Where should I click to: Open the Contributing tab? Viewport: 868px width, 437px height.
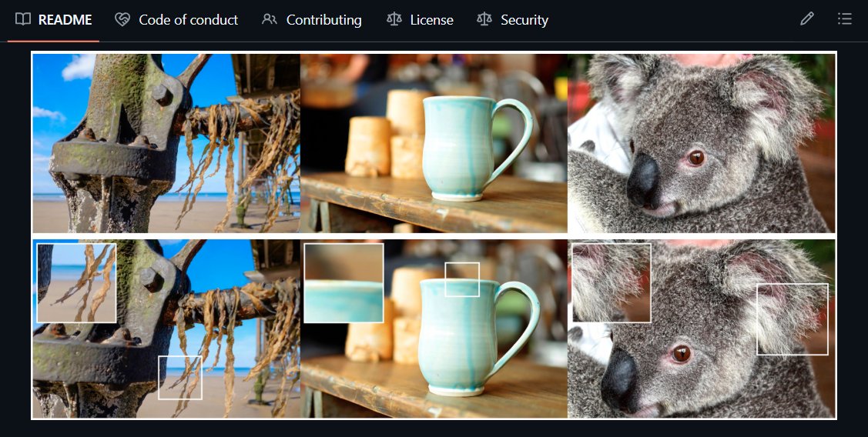point(312,20)
